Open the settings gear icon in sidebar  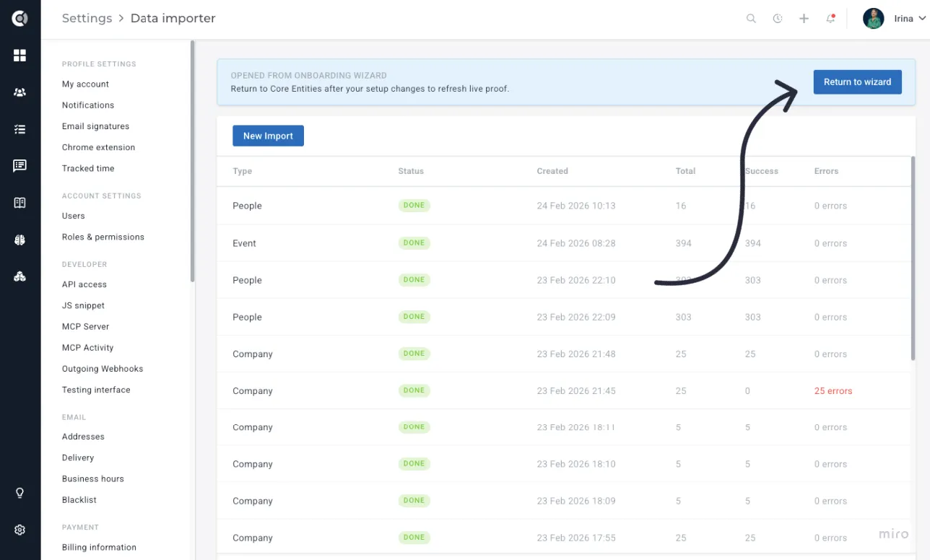tap(19, 530)
